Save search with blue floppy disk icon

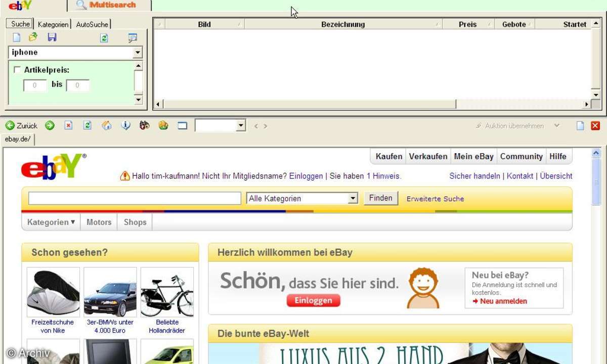tap(52, 37)
